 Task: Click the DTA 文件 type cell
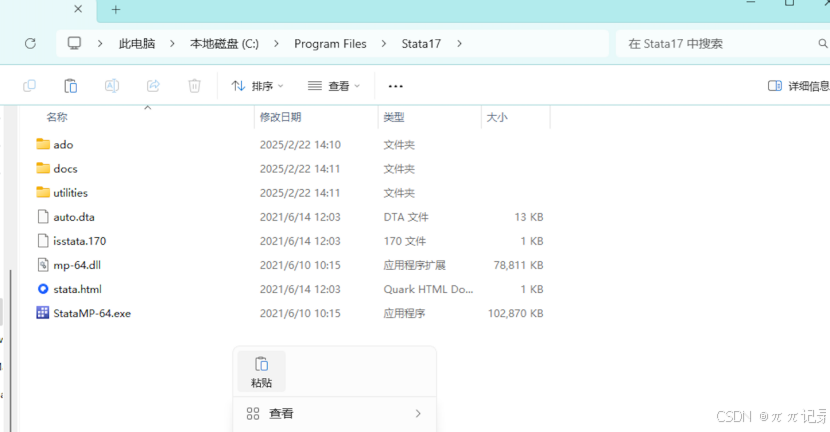406,217
